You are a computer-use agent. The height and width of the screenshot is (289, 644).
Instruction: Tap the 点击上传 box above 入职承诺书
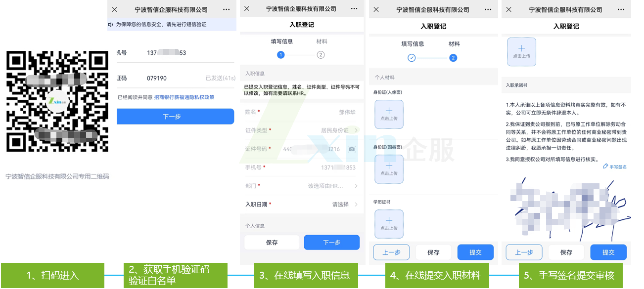[x=521, y=52]
